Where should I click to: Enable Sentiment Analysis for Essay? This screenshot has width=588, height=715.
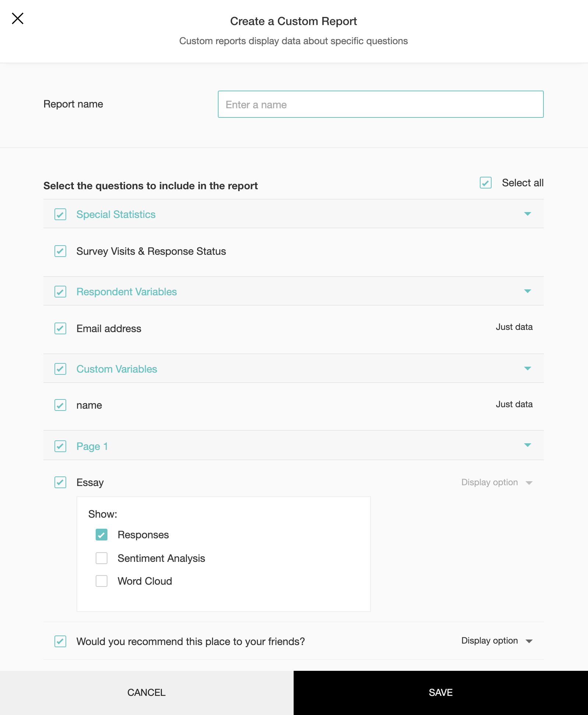[102, 558]
